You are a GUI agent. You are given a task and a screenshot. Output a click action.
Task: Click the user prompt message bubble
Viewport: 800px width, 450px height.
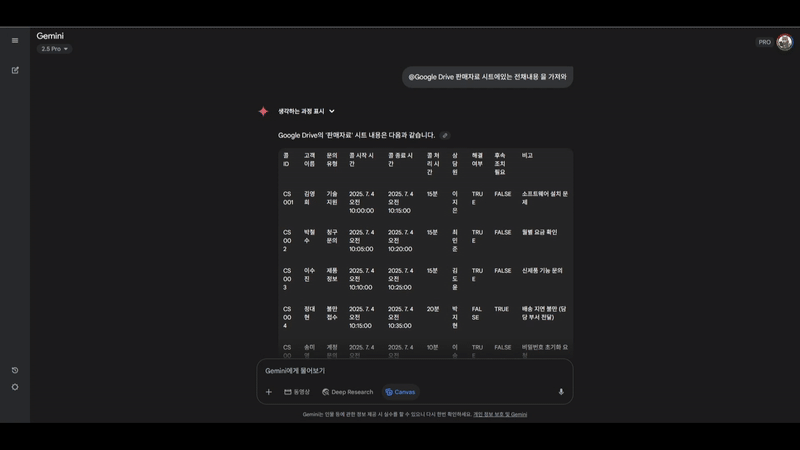pos(487,77)
